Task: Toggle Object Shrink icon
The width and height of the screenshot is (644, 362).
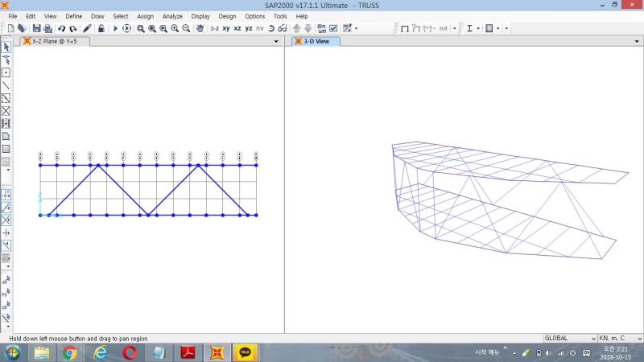Action: tap(322, 28)
